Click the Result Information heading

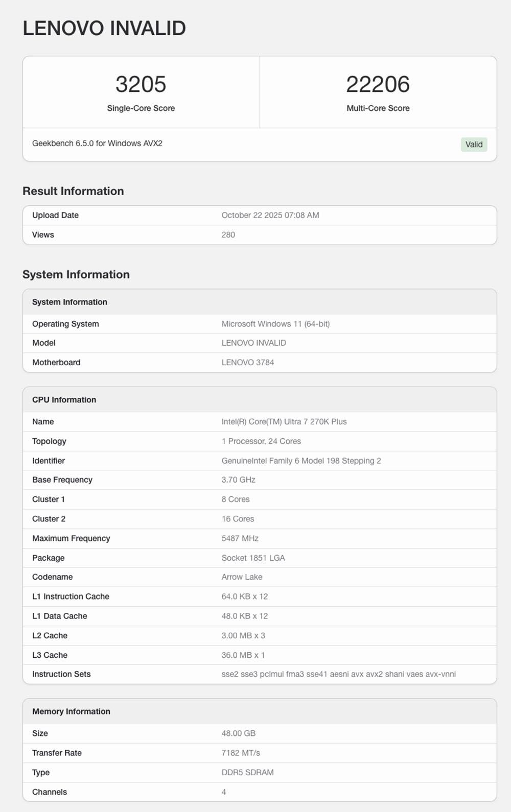click(x=73, y=191)
